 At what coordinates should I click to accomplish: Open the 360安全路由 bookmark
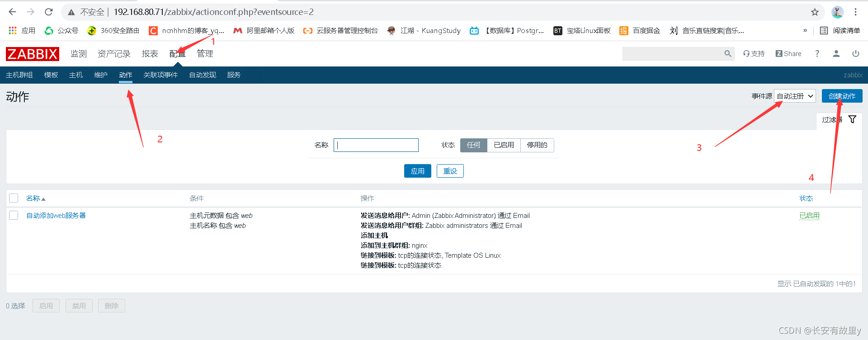coord(113,30)
